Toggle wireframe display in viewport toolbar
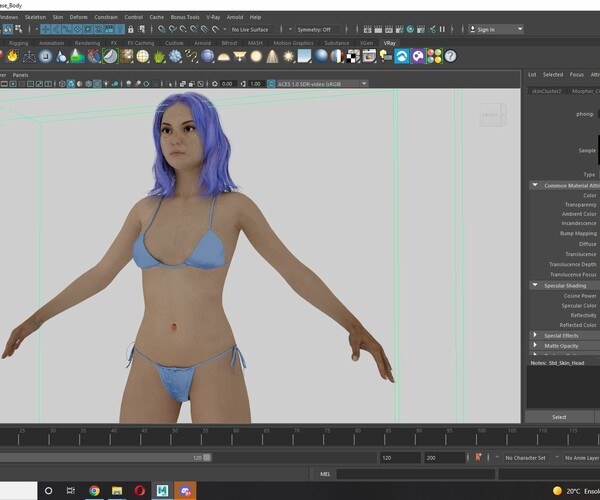The height and width of the screenshot is (500, 600). [x=62, y=84]
